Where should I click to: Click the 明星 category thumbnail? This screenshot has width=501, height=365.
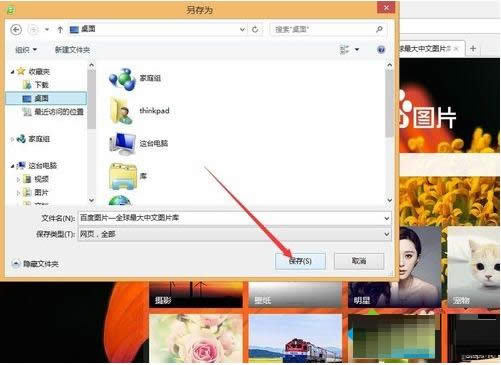click(395, 267)
